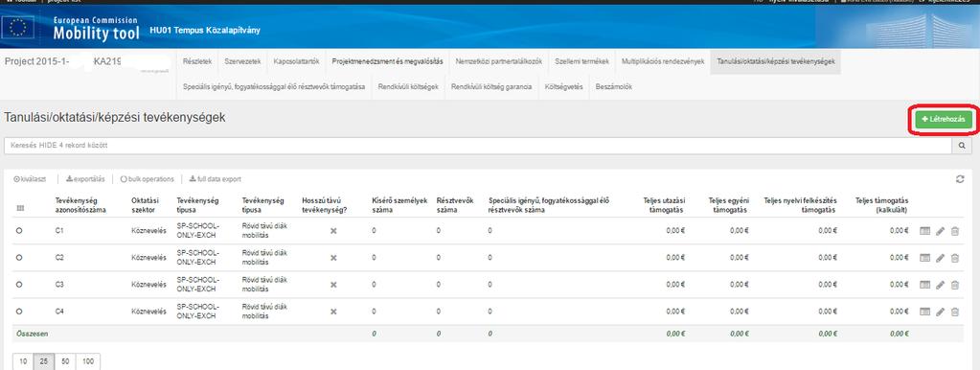Set page size to 100 records
This screenshot has height=370, width=980.
coord(88,362)
